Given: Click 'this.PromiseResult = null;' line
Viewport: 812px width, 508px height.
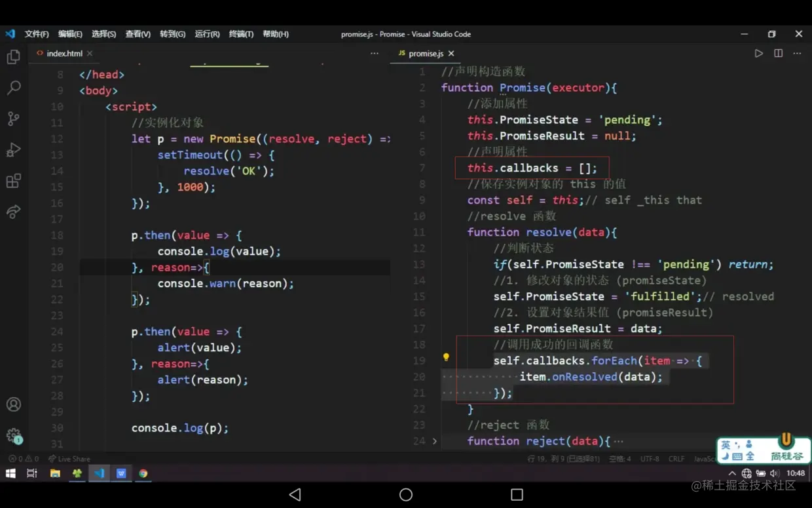Looking at the screenshot, I should 552,136.
